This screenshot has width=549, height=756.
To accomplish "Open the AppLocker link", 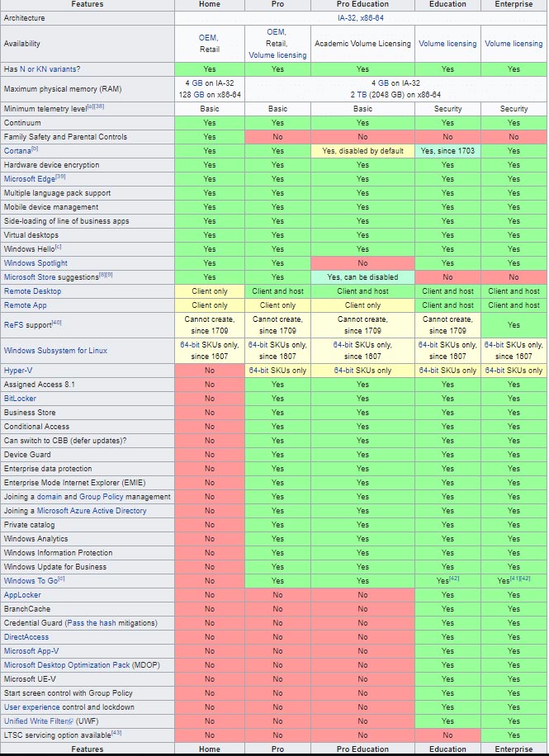I will 22,595.
